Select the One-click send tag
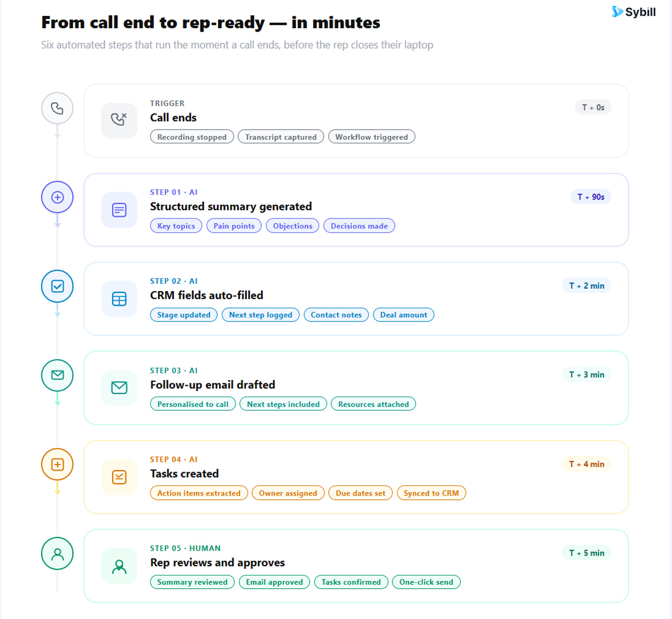This screenshot has width=672, height=619. pos(426,582)
